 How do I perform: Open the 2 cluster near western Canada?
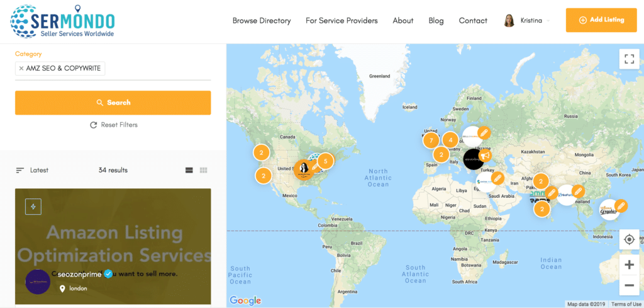click(x=261, y=152)
